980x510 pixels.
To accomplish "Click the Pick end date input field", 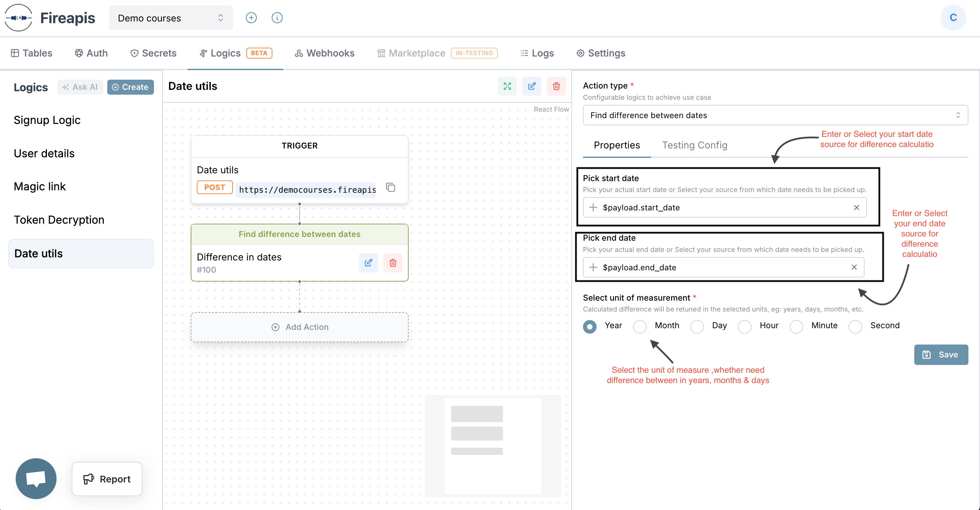I will click(x=723, y=267).
